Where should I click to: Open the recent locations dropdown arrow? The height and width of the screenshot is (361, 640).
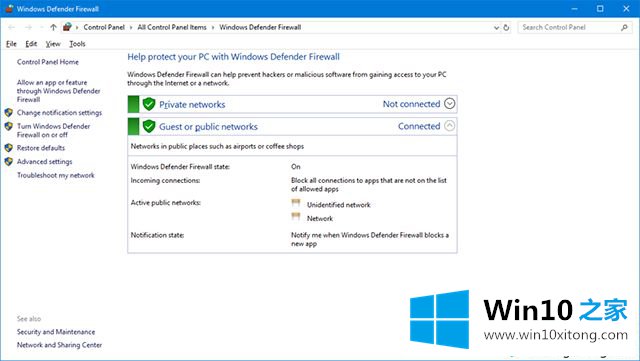tap(41, 28)
